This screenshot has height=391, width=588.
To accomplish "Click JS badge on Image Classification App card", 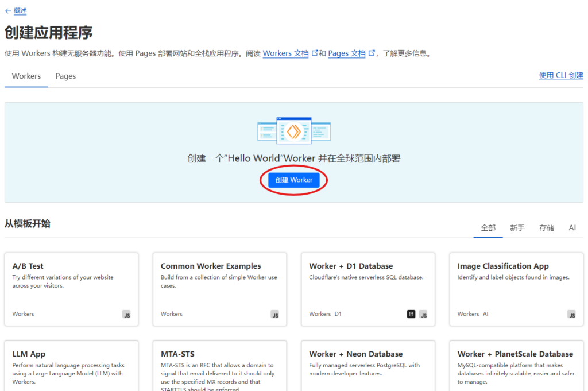I will (571, 315).
